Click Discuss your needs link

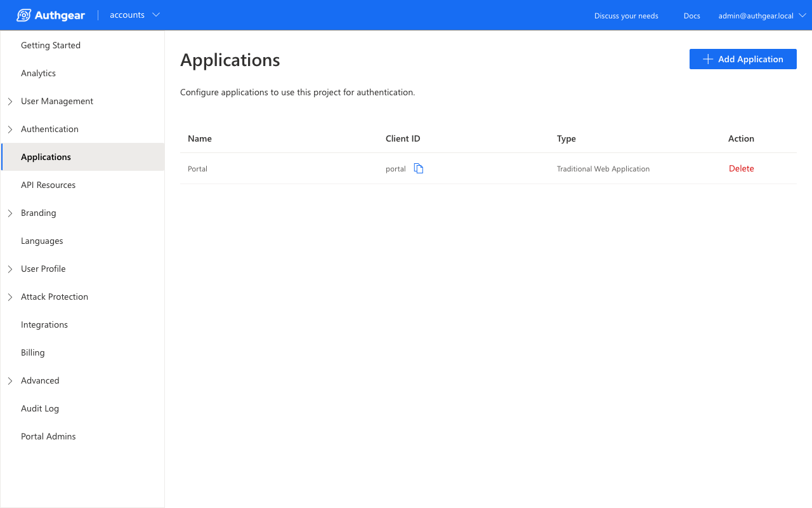[x=626, y=16]
